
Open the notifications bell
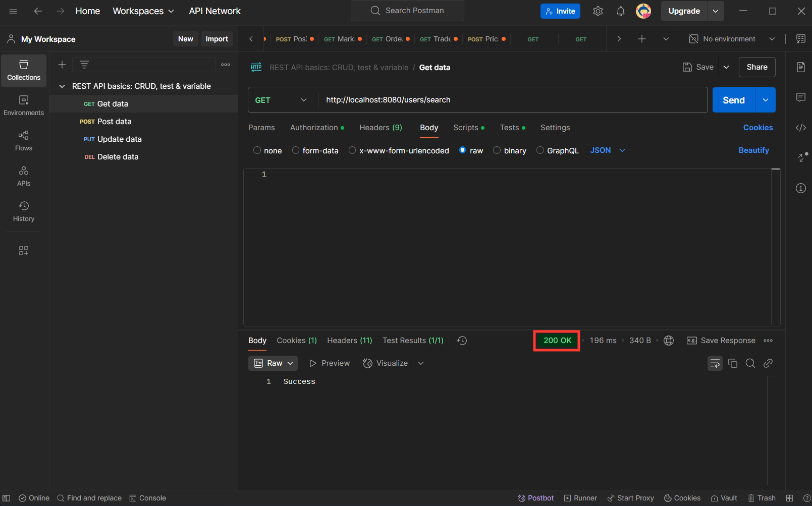pos(621,11)
